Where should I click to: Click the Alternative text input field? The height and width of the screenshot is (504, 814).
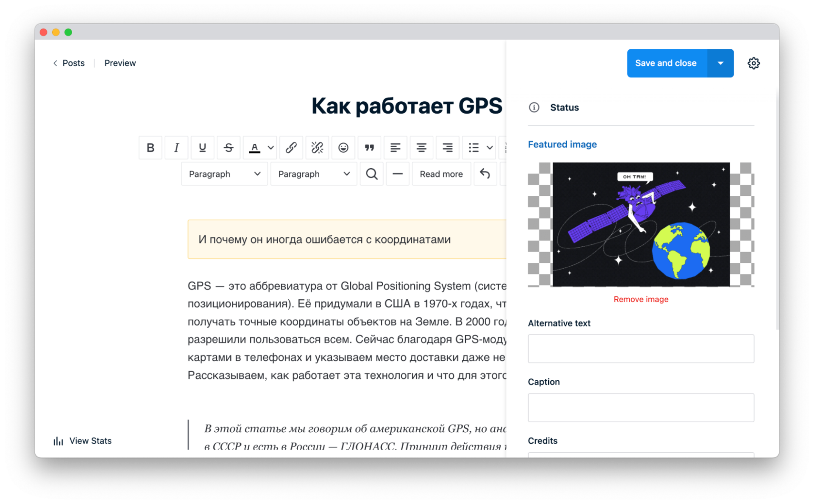point(641,348)
